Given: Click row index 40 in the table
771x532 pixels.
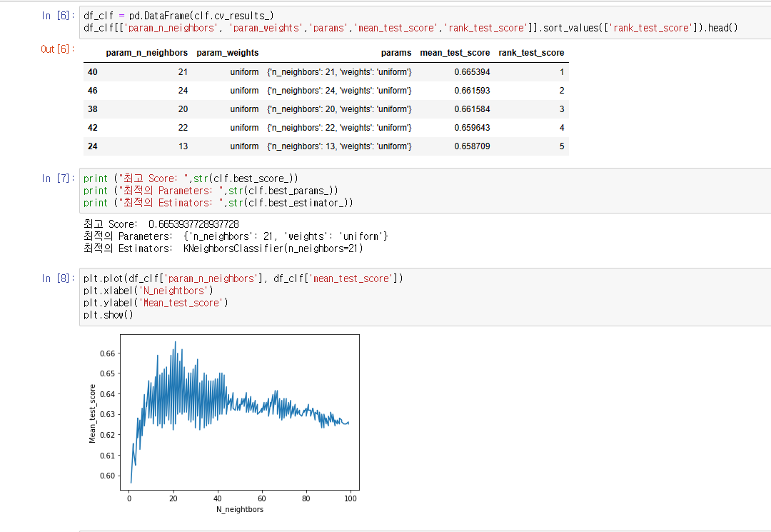Looking at the screenshot, I should (x=92, y=72).
